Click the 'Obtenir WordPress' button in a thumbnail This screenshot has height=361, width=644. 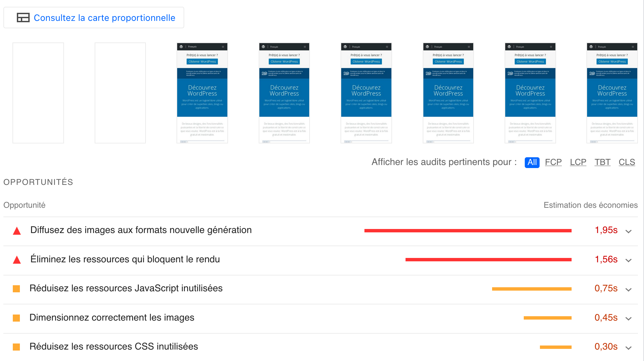[x=202, y=61]
